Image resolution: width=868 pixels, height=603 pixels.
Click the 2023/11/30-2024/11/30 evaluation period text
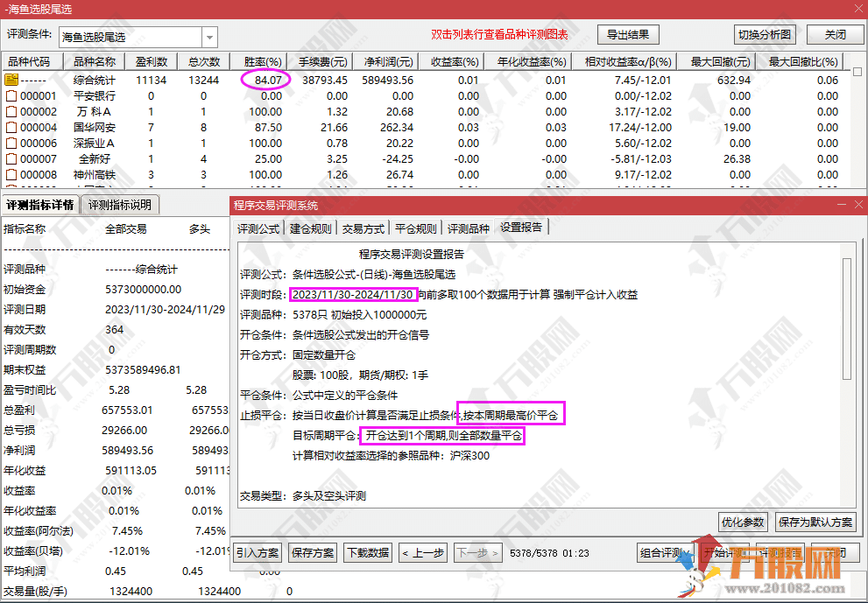click(x=353, y=294)
